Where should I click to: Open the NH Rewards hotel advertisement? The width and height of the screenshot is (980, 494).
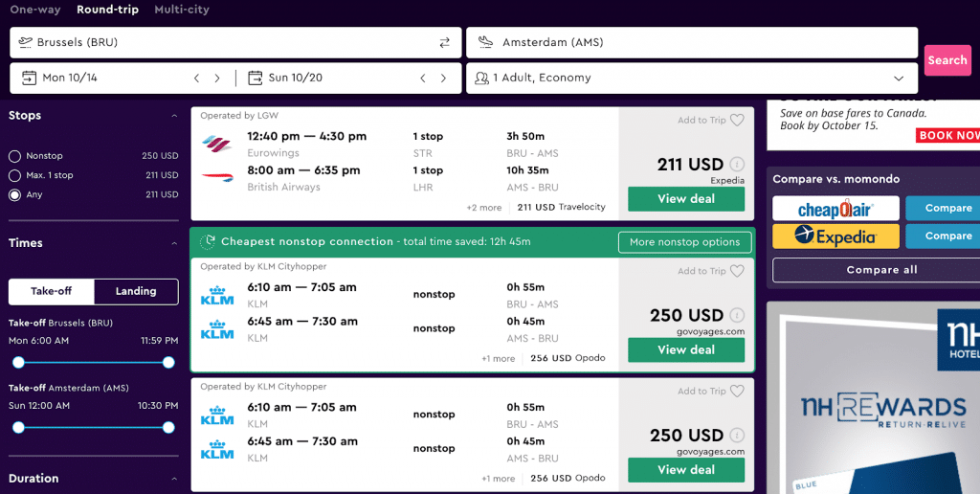(873, 397)
